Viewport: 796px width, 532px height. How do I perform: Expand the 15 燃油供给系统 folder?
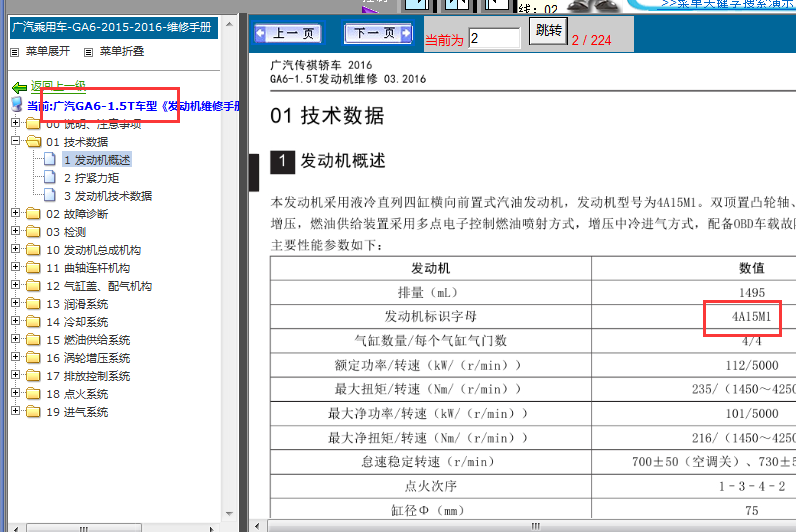click(x=16, y=339)
